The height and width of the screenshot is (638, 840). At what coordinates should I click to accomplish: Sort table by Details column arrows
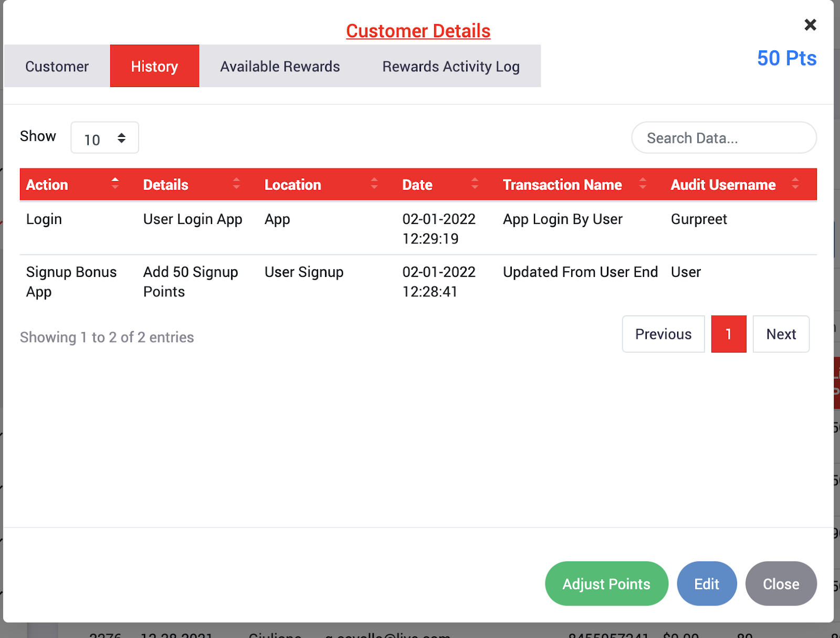pyautogui.click(x=236, y=184)
